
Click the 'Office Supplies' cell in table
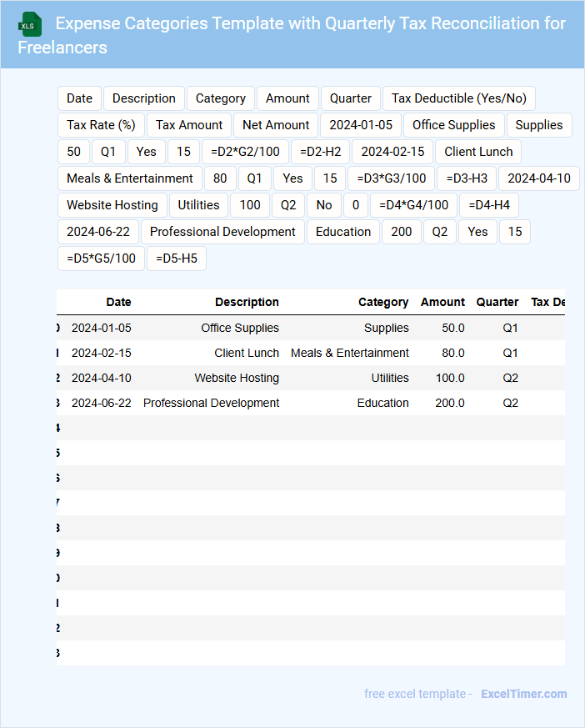pos(240,328)
